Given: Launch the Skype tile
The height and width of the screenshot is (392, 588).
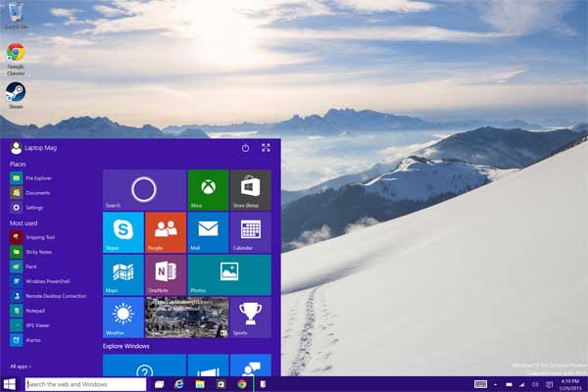Looking at the screenshot, I should pyautogui.click(x=123, y=232).
